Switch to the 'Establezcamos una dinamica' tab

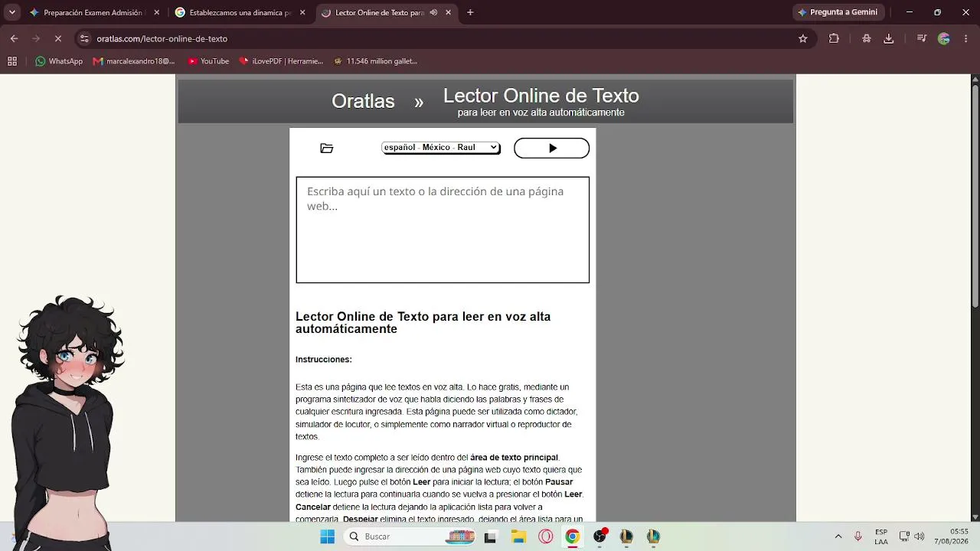coord(240,12)
